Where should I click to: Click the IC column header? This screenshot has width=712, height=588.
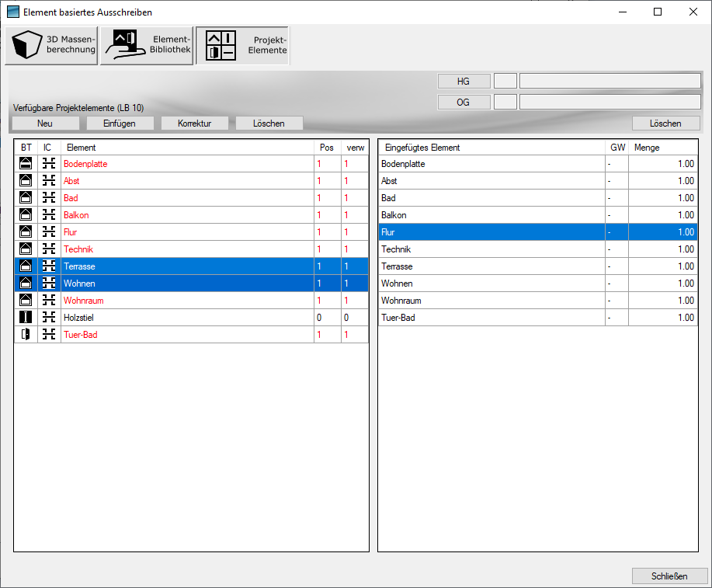point(49,148)
